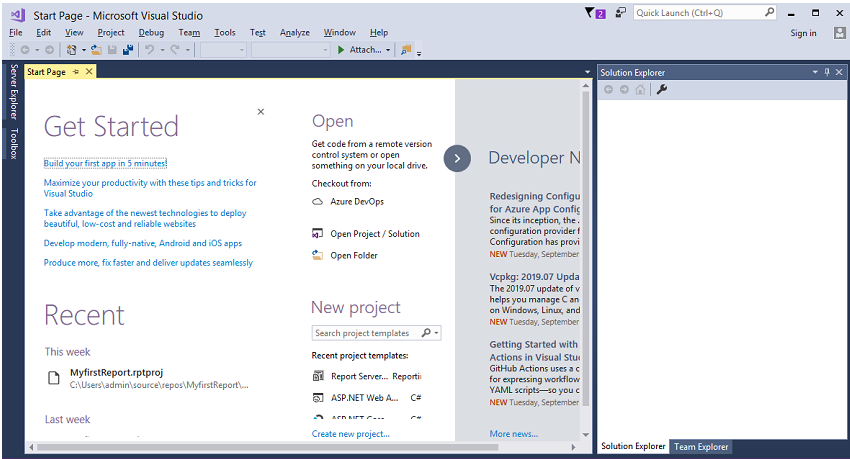
Task: Open the notifications flag icon
Action: [x=590, y=13]
